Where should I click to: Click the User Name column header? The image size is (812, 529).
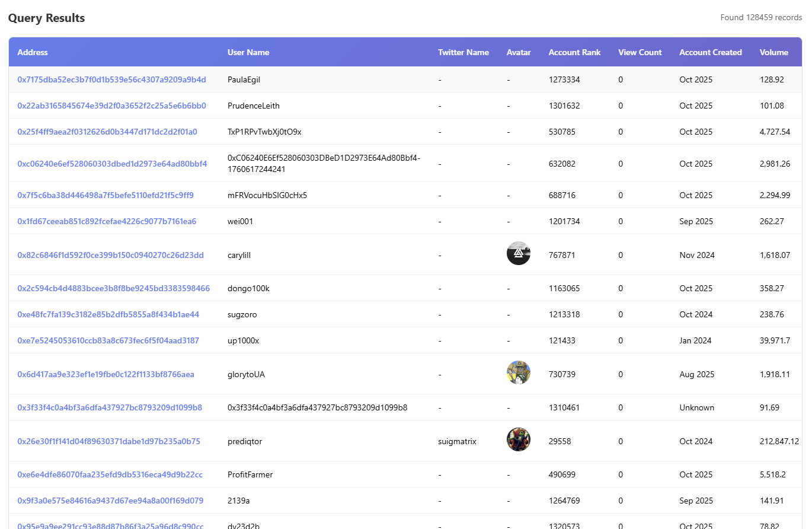pos(248,52)
